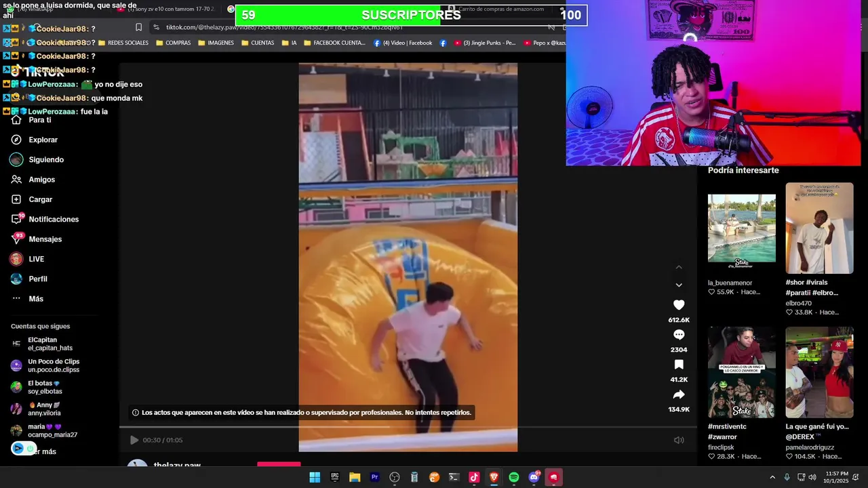Open volume speaker icon in system tray
Screen dimensions: 868x488
click(x=812, y=477)
